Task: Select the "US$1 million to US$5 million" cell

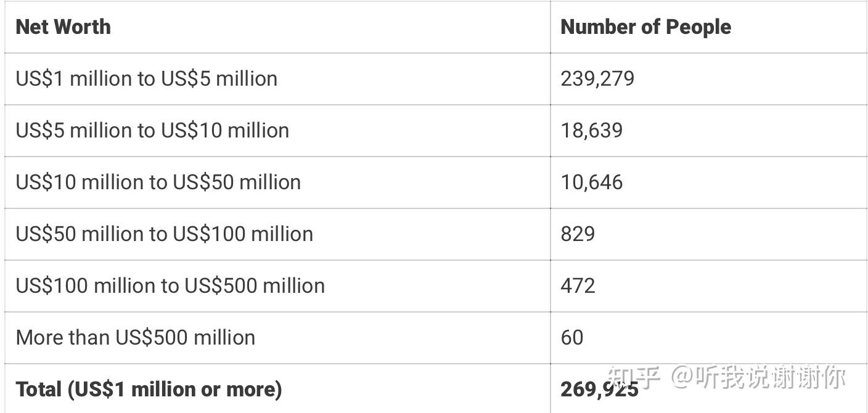Action: (x=146, y=79)
